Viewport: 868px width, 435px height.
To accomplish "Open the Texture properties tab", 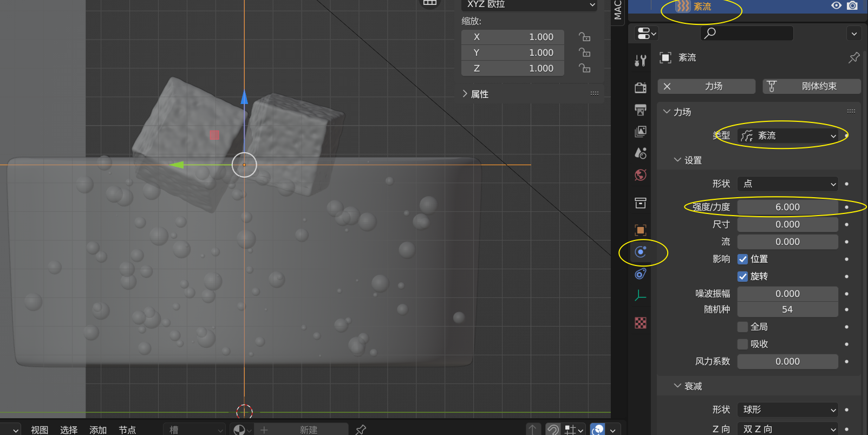I will click(x=641, y=323).
